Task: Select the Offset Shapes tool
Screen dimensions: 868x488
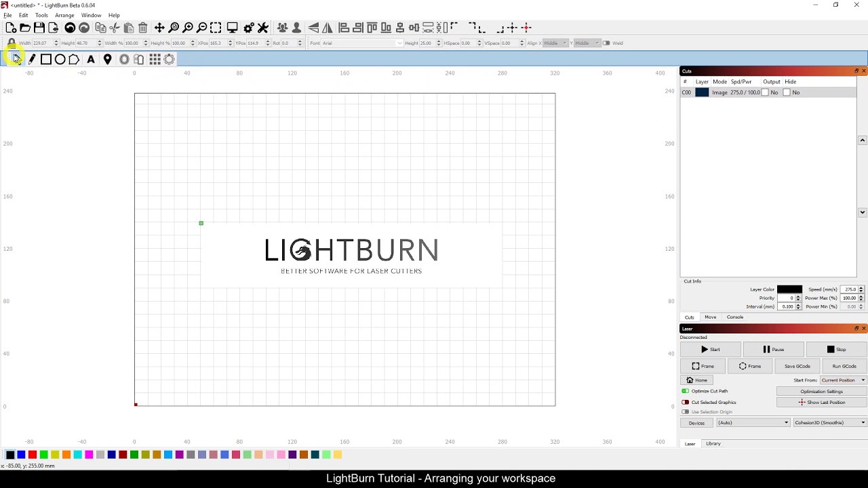Action: tap(124, 60)
